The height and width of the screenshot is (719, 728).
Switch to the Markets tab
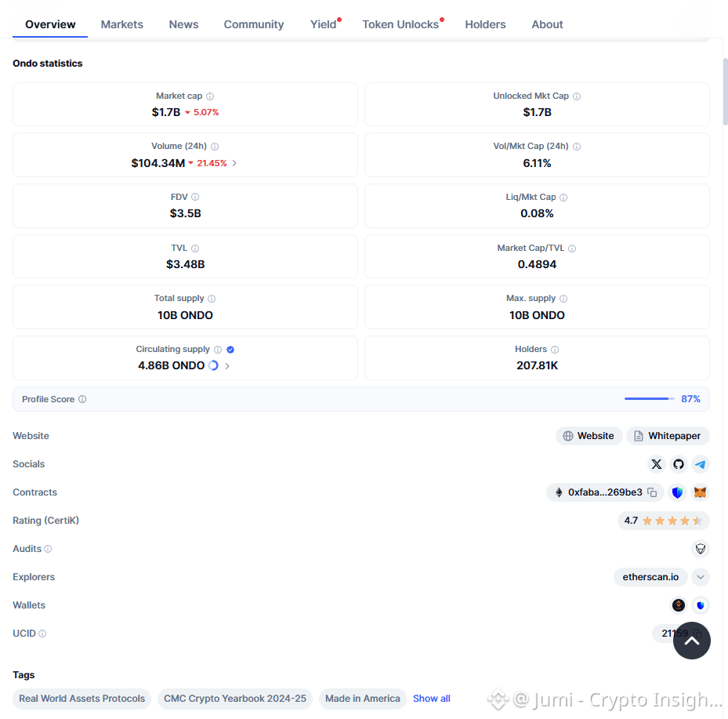click(122, 24)
